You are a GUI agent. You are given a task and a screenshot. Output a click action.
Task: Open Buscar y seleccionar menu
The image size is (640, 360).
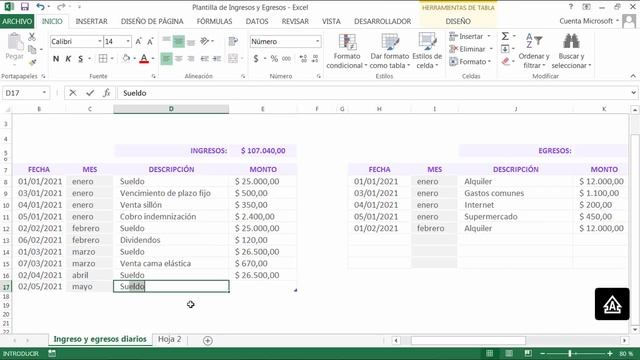coord(571,51)
